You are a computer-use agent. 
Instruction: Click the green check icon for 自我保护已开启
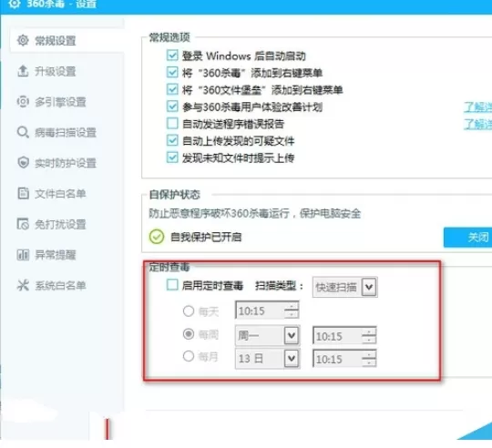coord(157,237)
